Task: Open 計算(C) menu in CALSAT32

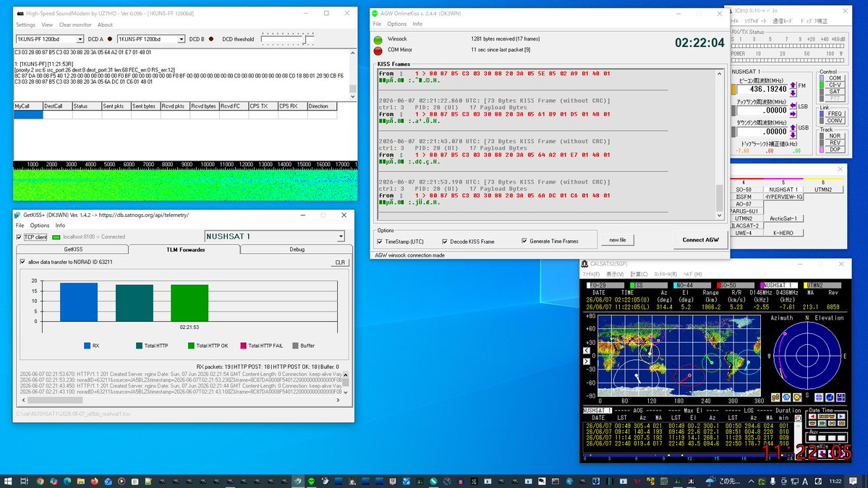Action: [x=639, y=274]
